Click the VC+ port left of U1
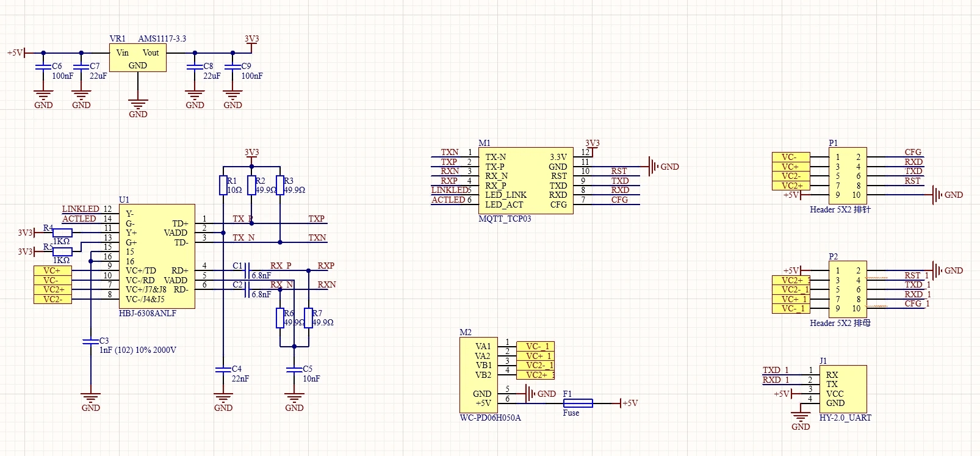Viewport: 980px width, 456px height. pyautogui.click(x=52, y=270)
